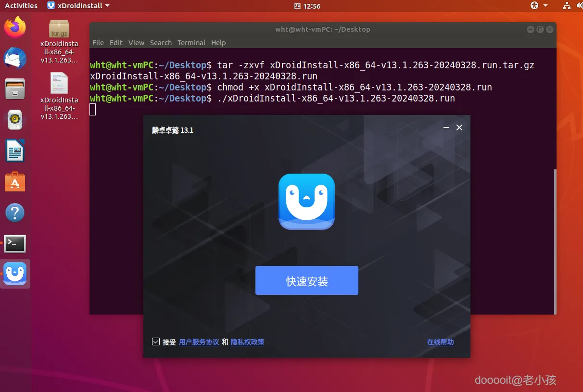Open the Help question mark icon

pos(15,213)
